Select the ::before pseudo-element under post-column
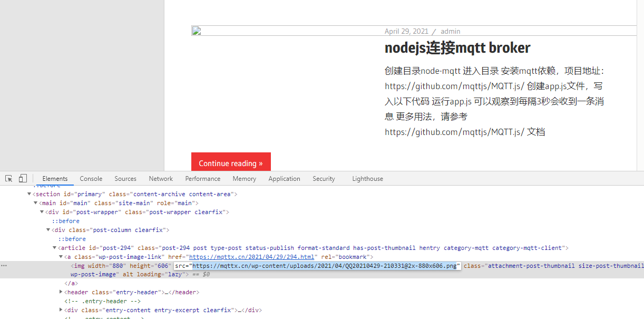The width and height of the screenshot is (644, 319). 72,239
